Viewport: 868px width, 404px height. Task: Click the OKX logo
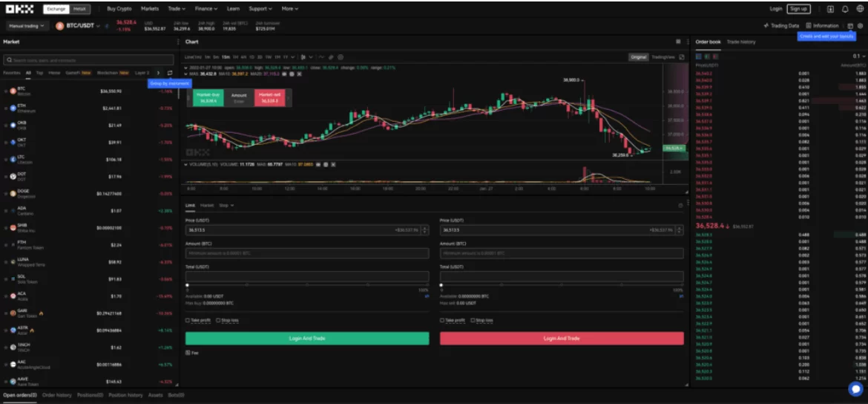pos(19,9)
